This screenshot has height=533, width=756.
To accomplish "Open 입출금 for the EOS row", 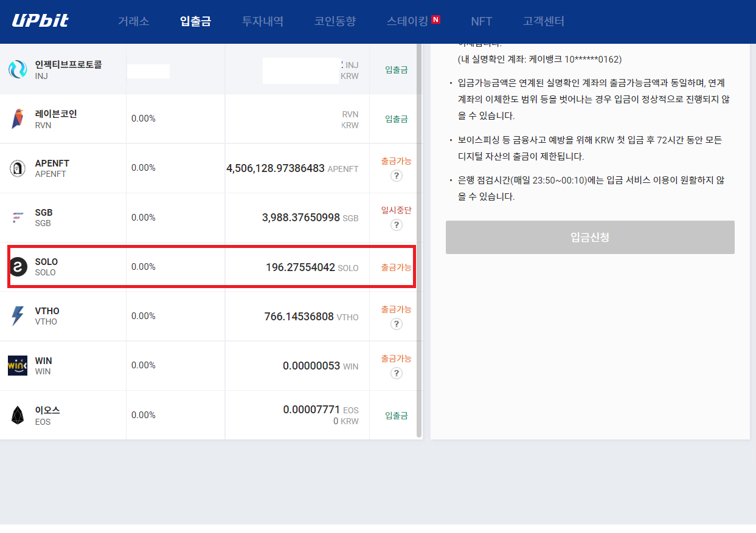I will click(396, 416).
